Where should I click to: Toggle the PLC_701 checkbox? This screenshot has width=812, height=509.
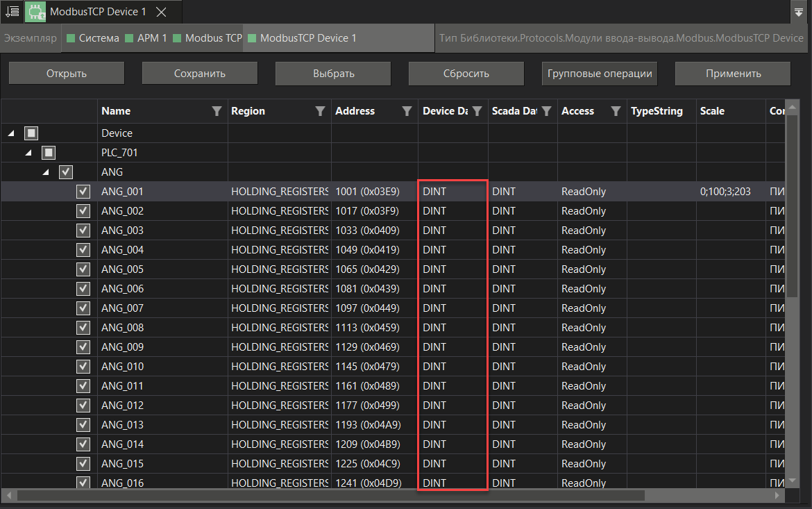[48, 153]
